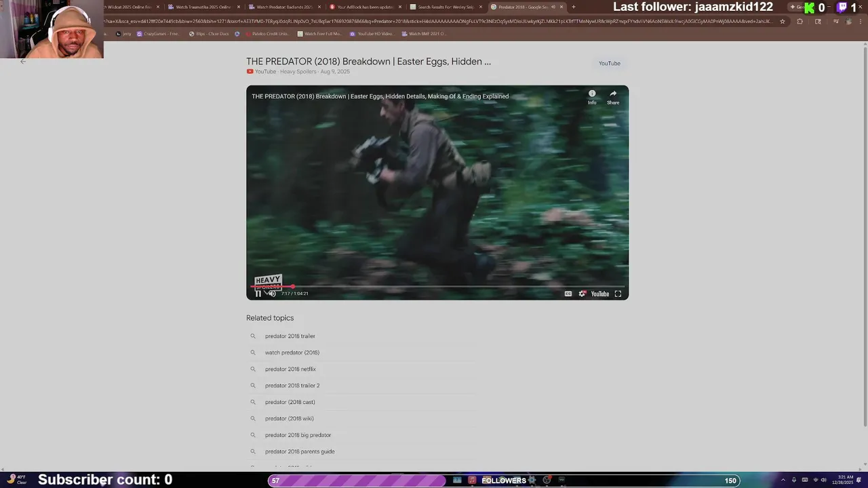Open the video player settings gear

pyautogui.click(x=582, y=293)
